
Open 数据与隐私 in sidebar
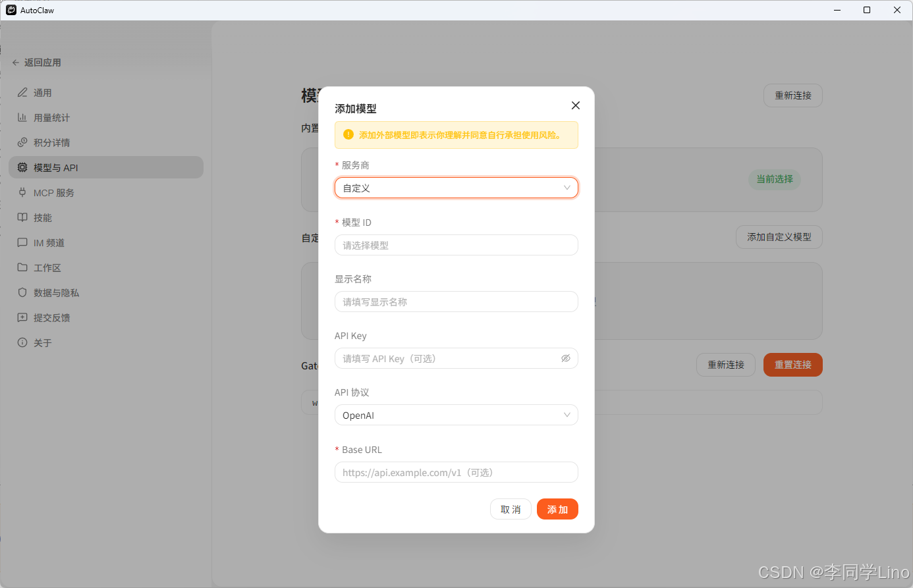coord(106,293)
